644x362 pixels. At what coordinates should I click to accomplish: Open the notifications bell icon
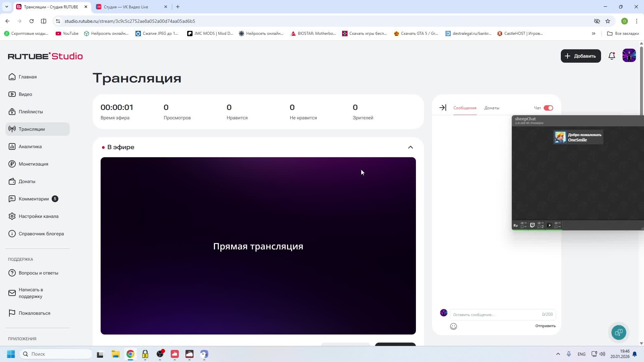pyautogui.click(x=611, y=56)
